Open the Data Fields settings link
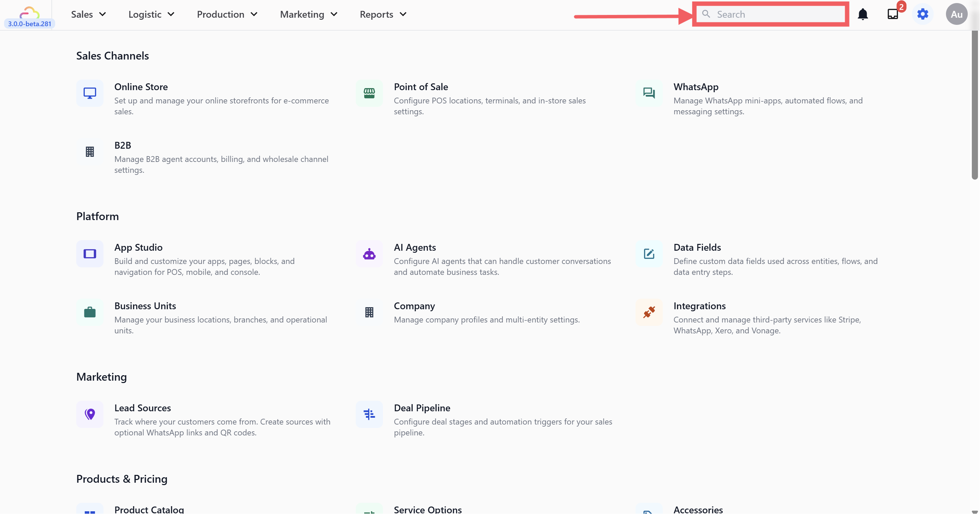Screen dimensions: 980x514 click(x=697, y=248)
